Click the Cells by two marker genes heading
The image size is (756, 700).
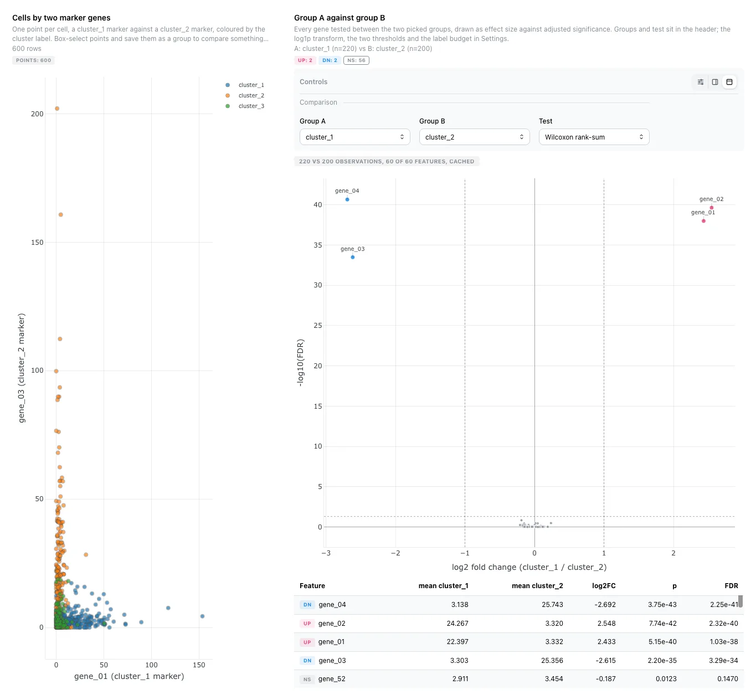[x=61, y=18]
